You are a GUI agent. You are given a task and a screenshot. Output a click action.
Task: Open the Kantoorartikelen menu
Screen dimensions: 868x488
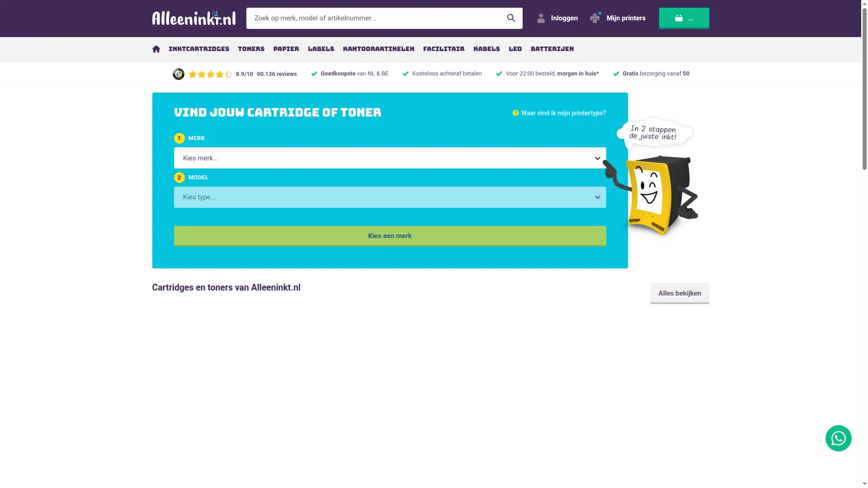point(378,49)
